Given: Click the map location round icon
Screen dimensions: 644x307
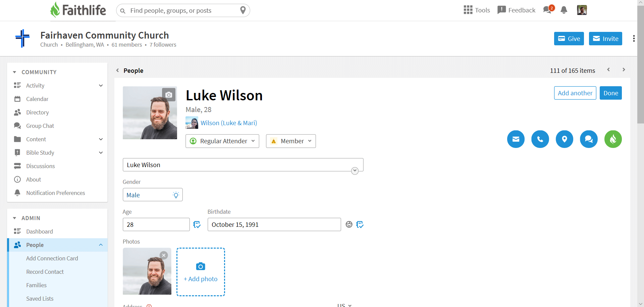Looking at the screenshot, I should (x=565, y=139).
